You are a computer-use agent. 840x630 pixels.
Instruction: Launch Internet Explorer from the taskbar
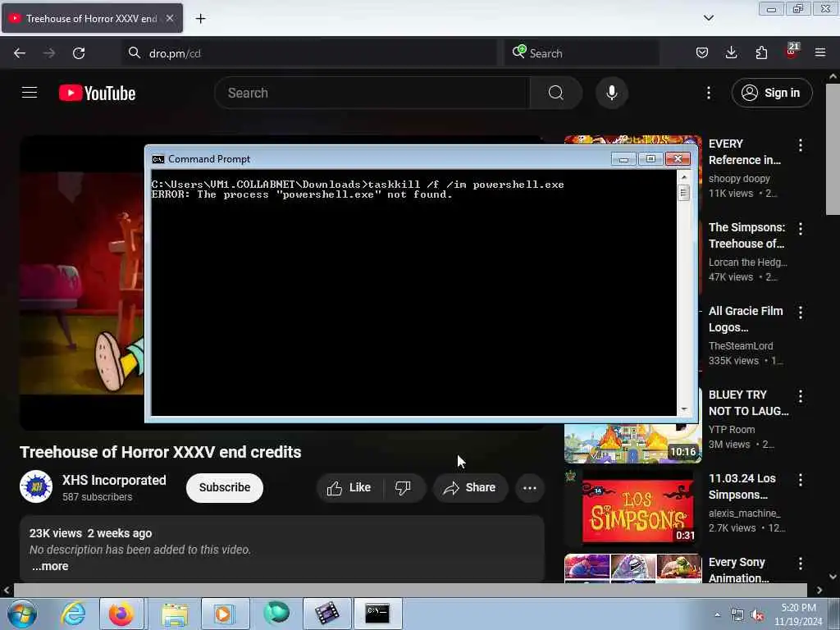coord(73,614)
